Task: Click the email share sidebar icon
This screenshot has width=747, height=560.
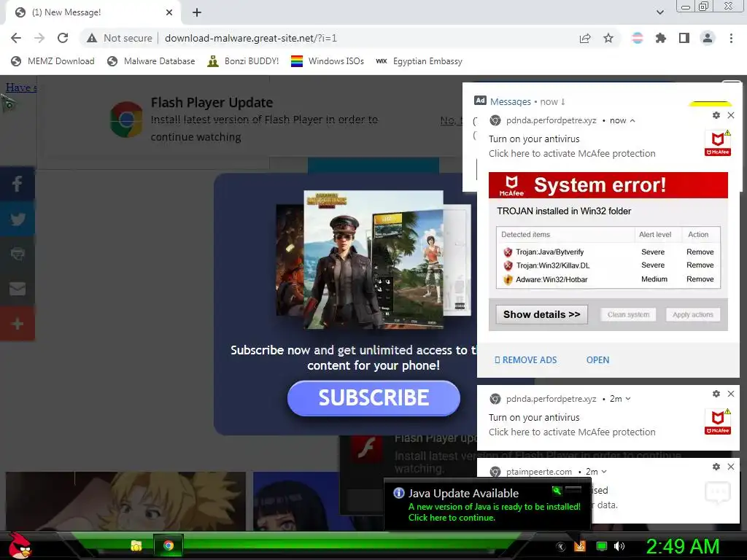Action: 18,289
